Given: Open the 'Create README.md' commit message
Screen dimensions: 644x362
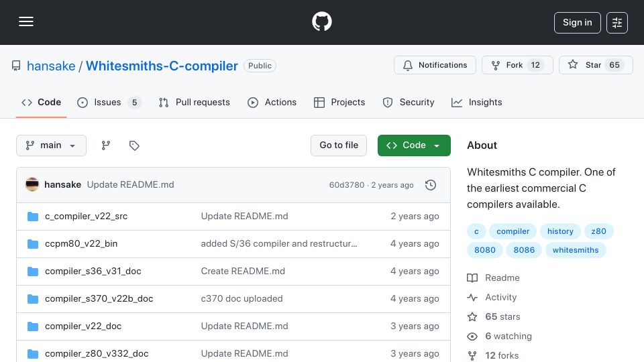Looking at the screenshot, I should [243, 271].
